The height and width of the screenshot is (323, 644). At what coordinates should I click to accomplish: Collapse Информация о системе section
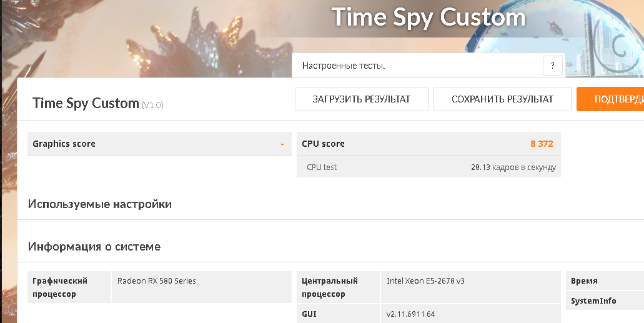pyautogui.click(x=94, y=247)
